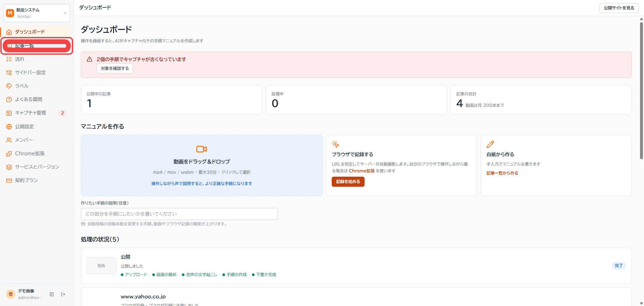
Task: Click the 公開中の記事 stat card
Action: (171, 100)
